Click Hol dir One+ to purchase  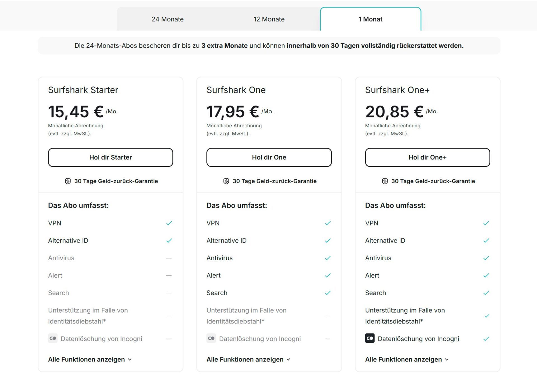click(427, 157)
